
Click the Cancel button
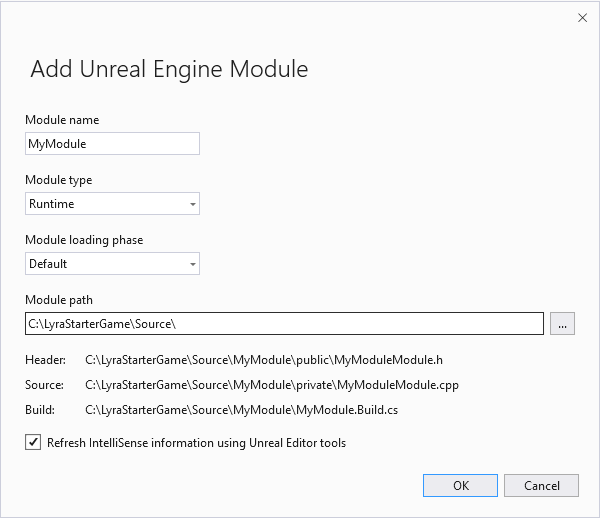click(x=541, y=485)
